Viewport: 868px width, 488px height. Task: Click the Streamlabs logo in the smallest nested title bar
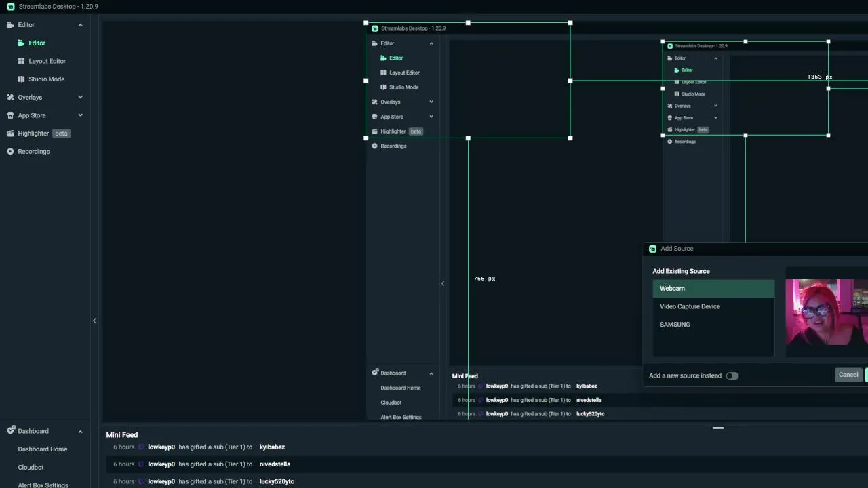(x=670, y=46)
